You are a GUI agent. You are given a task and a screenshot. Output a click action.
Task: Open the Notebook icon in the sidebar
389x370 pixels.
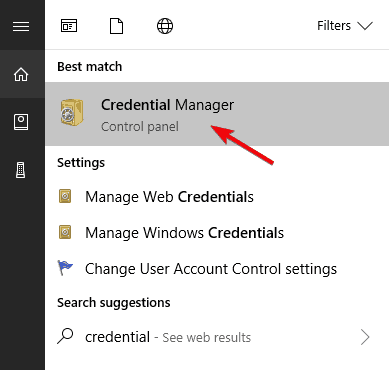(21, 122)
